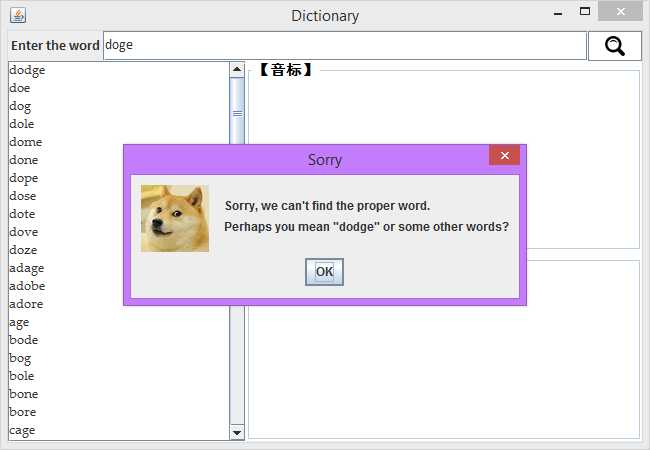The height and width of the screenshot is (450, 650).
Task: Select "dose" in the word list
Action: tap(66, 196)
